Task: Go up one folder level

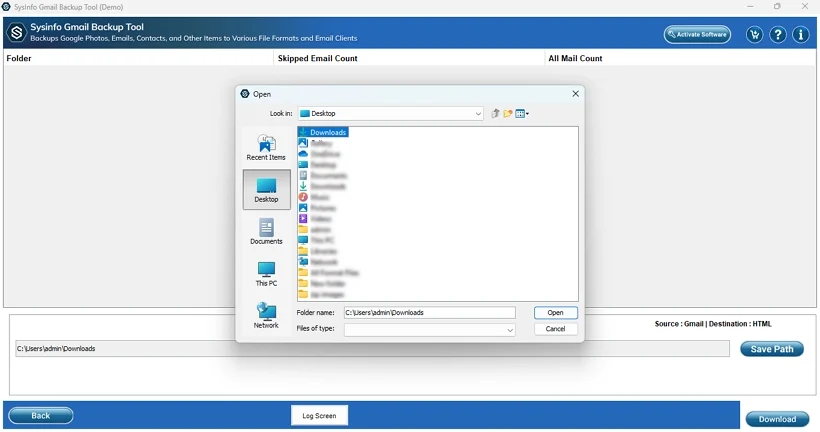Action: point(495,114)
